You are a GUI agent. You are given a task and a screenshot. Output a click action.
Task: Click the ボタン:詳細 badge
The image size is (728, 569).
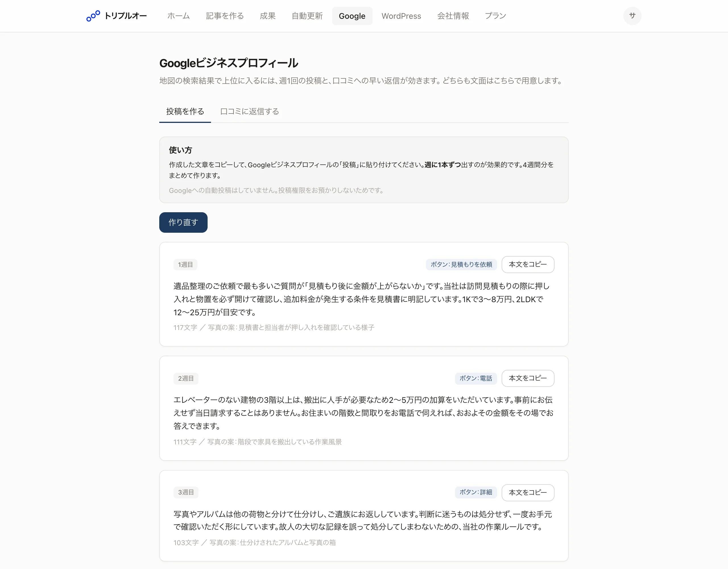pyautogui.click(x=476, y=492)
